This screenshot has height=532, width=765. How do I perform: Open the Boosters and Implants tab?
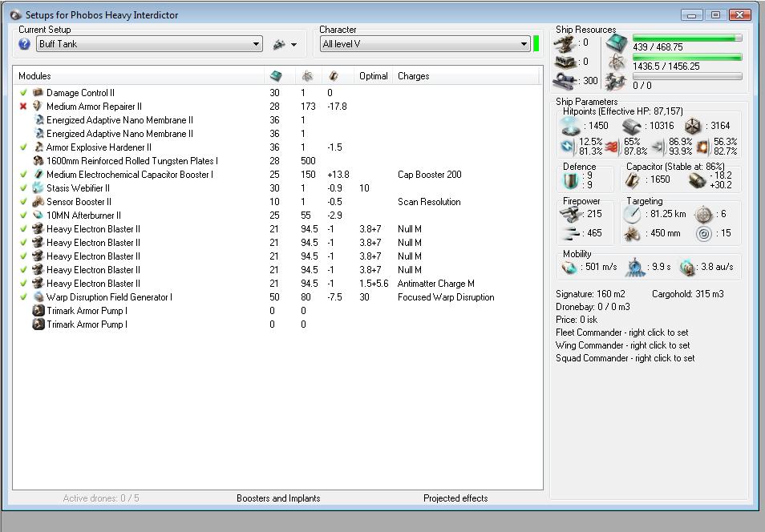point(278,498)
